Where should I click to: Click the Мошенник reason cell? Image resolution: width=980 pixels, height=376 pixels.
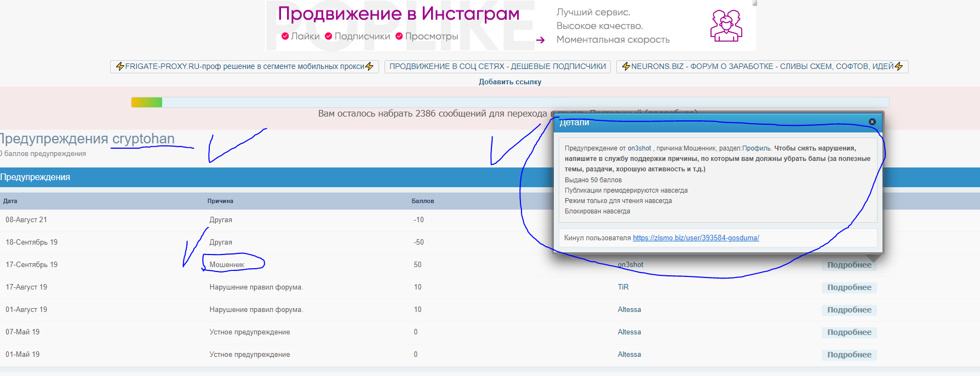[227, 265]
